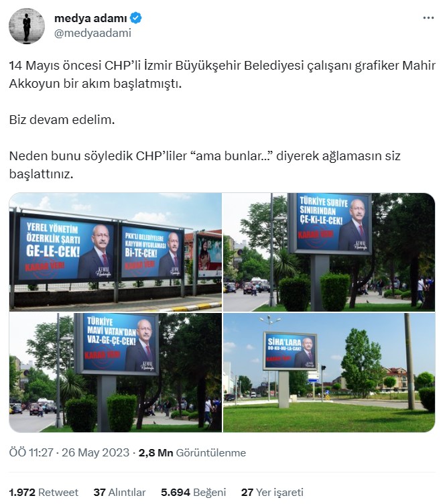
Task: Open the TÜRKİYE SURİYE SINIRINDAN billboard photo
Action: (329, 252)
